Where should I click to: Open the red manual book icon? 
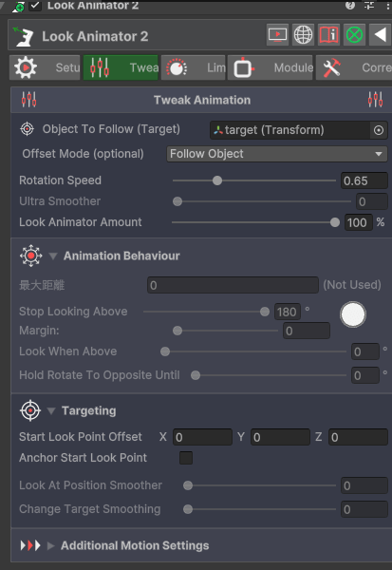coord(328,35)
